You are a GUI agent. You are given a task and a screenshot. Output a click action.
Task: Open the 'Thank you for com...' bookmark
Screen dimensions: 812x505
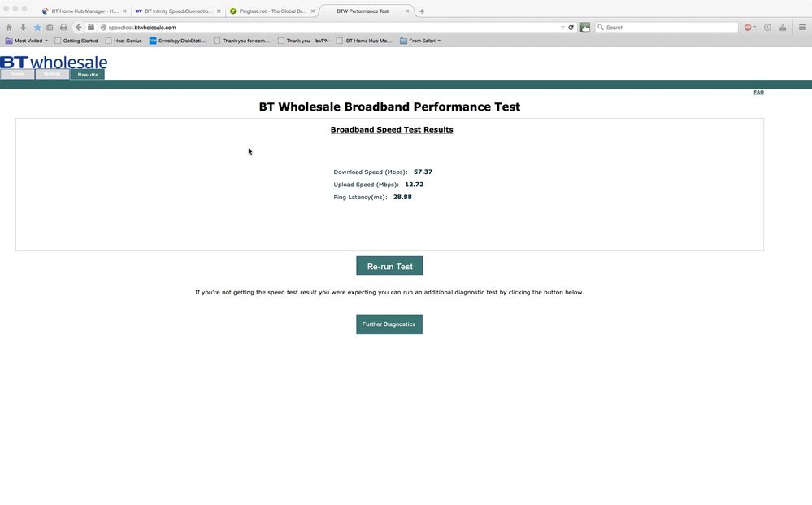(x=241, y=41)
